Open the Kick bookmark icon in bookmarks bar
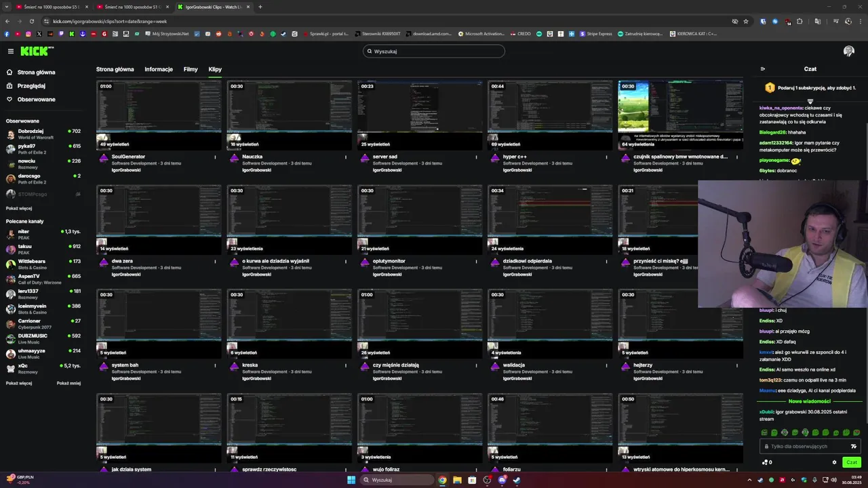 [72, 33]
